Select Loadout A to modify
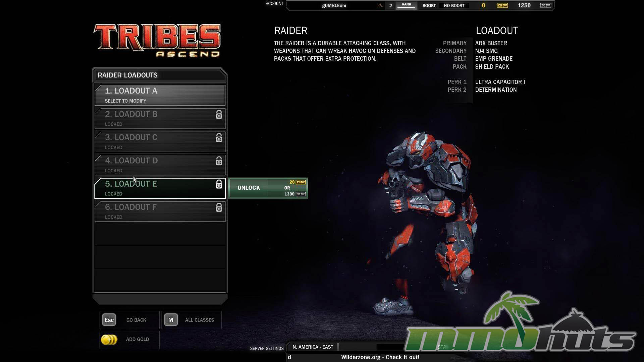Screen dimensions: 644x362 [160, 95]
